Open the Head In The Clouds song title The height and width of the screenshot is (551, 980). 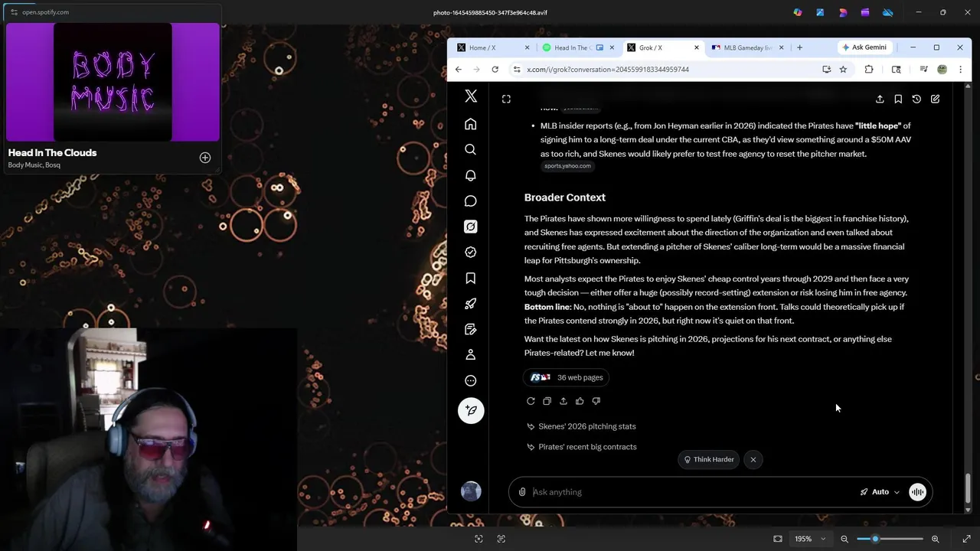[x=52, y=152]
